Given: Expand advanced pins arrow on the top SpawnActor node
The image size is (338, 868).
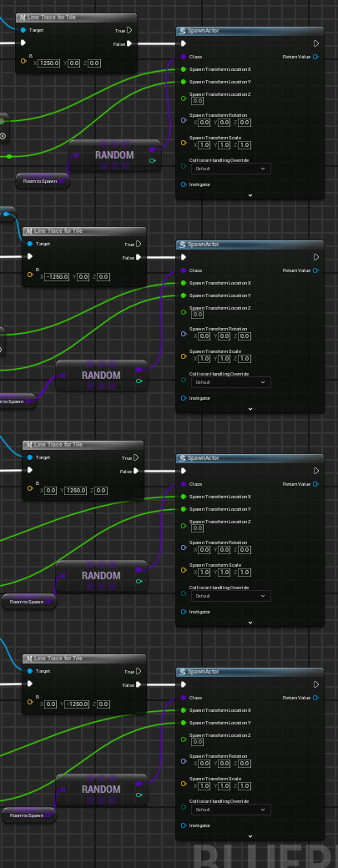Looking at the screenshot, I should tap(250, 195).
